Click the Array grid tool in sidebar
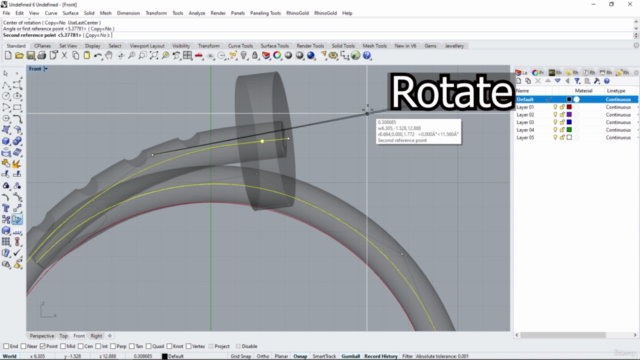Viewport: 640px width, 360px height. pos(6,242)
